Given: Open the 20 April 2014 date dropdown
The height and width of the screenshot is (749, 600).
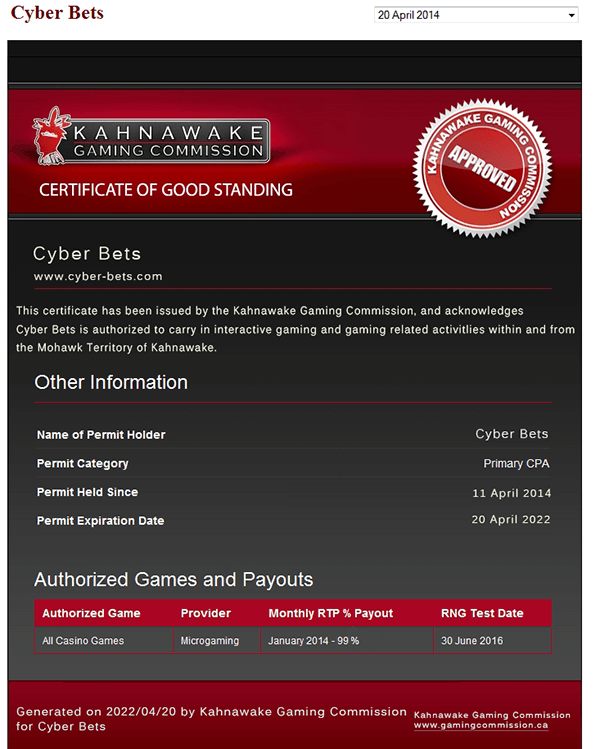Looking at the screenshot, I should point(476,15).
